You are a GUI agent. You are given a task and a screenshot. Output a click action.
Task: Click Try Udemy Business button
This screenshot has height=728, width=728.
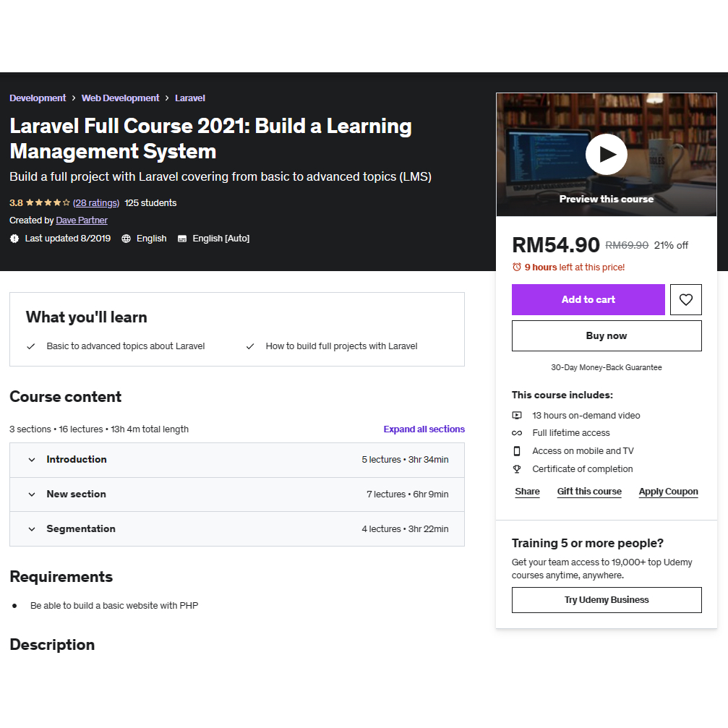tap(606, 600)
